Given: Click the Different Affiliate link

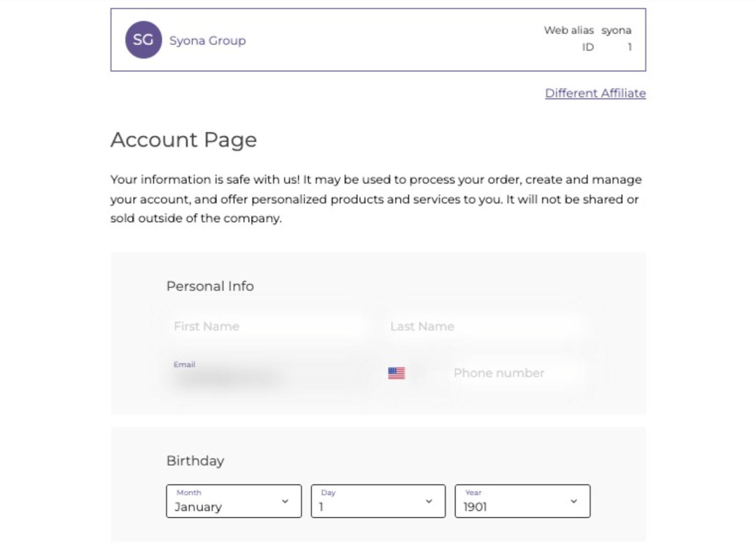Looking at the screenshot, I should click(595, 93).
